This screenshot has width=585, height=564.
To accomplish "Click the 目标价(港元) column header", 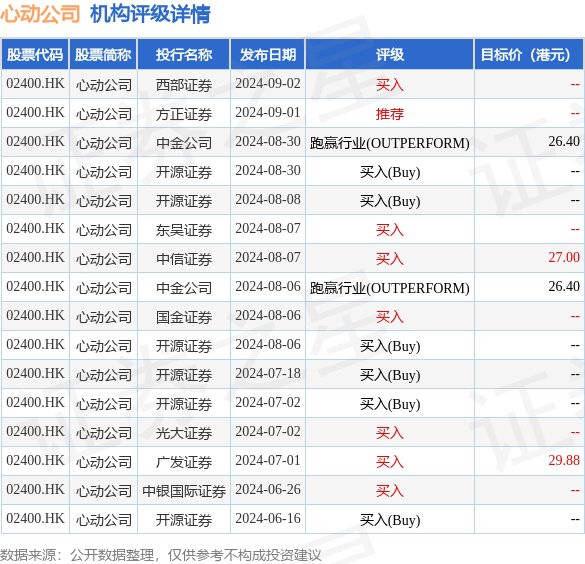I will point(528,54).
